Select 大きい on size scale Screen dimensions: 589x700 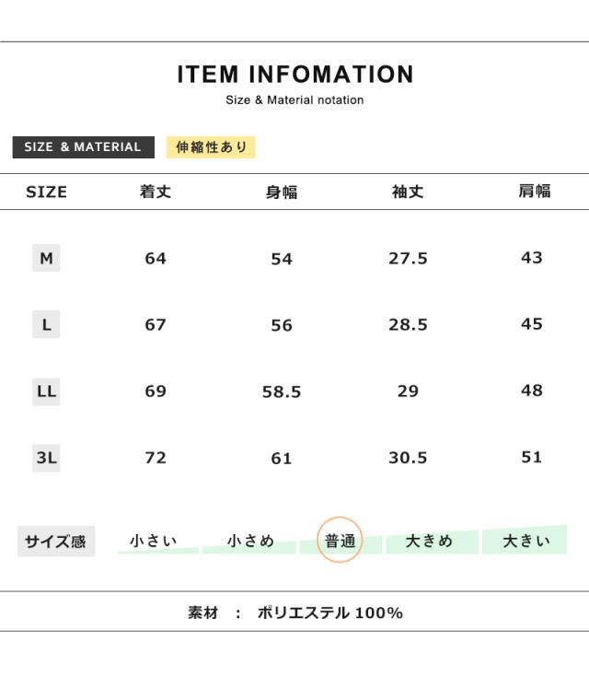point(525,542)
